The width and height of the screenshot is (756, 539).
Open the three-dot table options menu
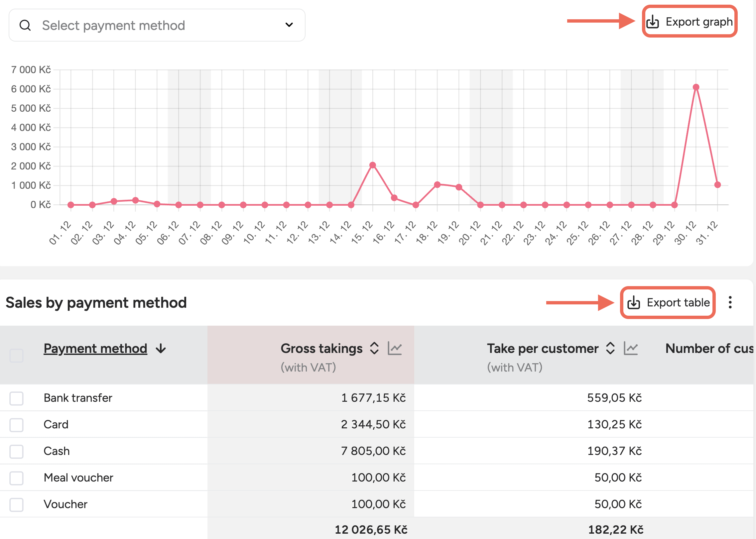click(x=730, y=302)
